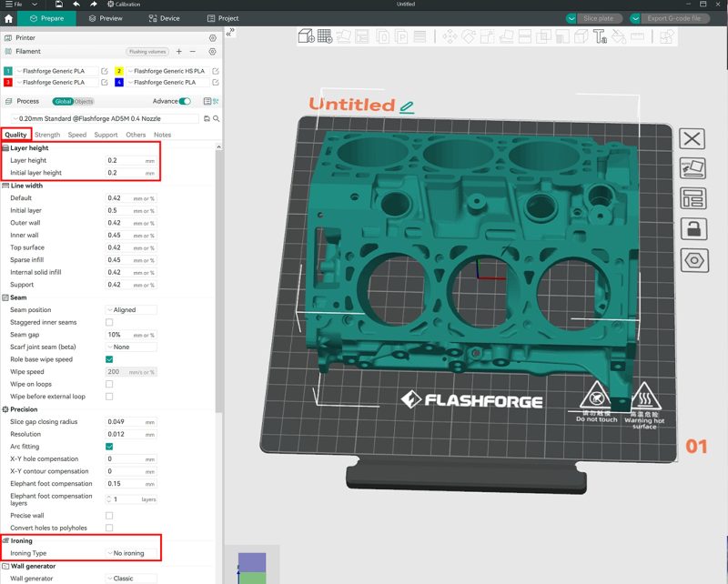Screen dimensions: 728x584
Task: Expand the Slice plate arrow dropdown
Action: click(571, 18)
